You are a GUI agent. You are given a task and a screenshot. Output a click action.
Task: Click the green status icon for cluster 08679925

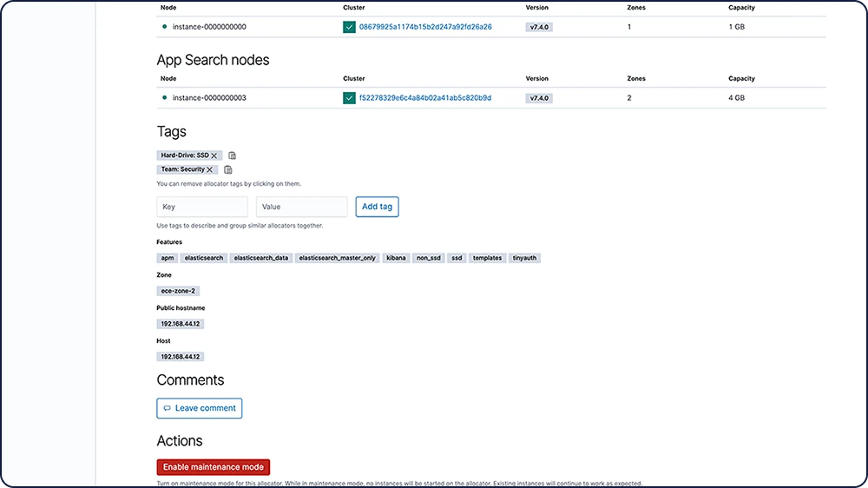coord(349,27)
